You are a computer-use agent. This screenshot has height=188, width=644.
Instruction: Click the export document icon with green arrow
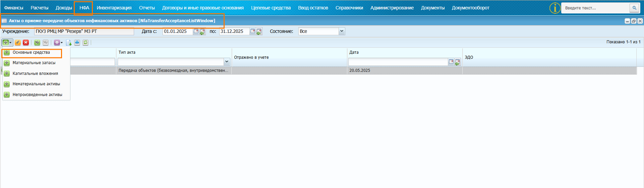pos(69,43)
